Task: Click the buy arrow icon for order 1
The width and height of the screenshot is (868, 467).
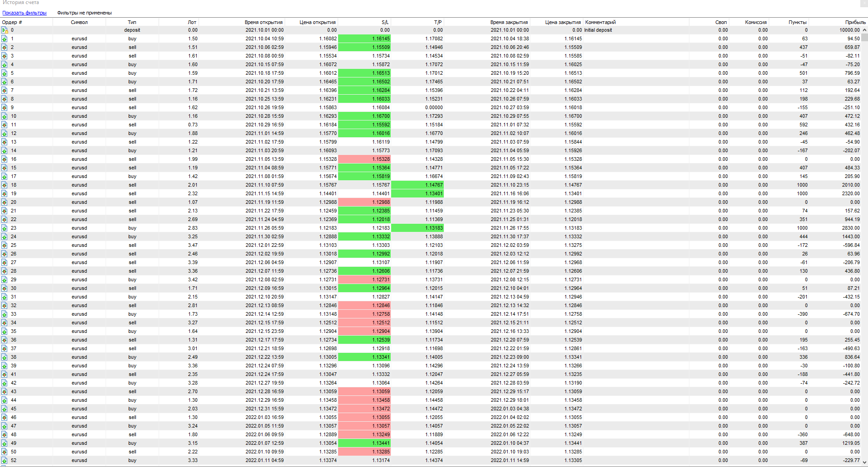Action: click(5, 39)
